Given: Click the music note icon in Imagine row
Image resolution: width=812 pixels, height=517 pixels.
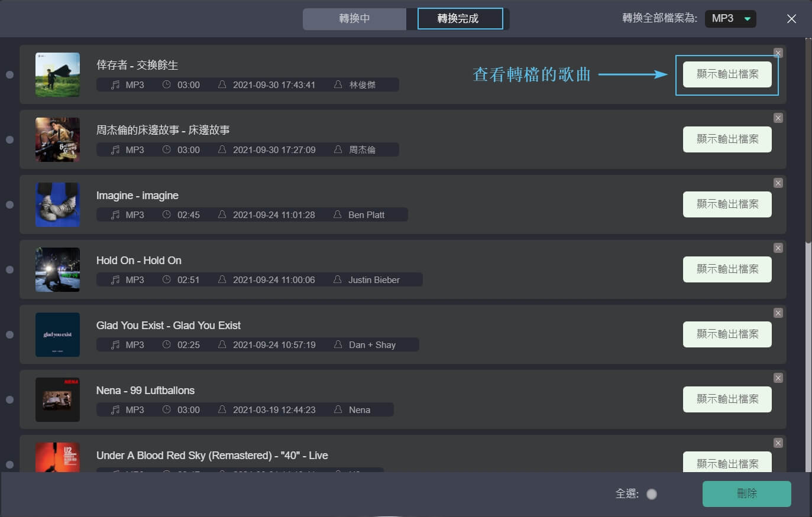Looking at the screenshot, I should pyautogui.click(x=115, y=215).
